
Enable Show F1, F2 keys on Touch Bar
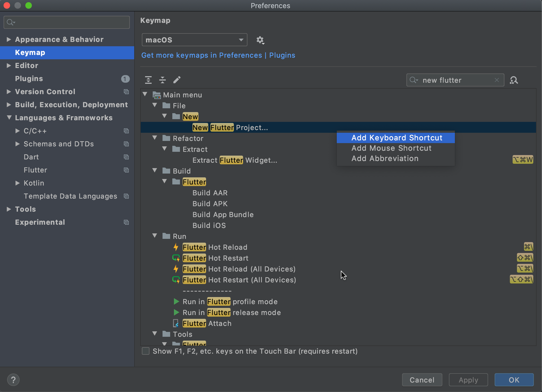pyautogui.click(x=146, y=351)
